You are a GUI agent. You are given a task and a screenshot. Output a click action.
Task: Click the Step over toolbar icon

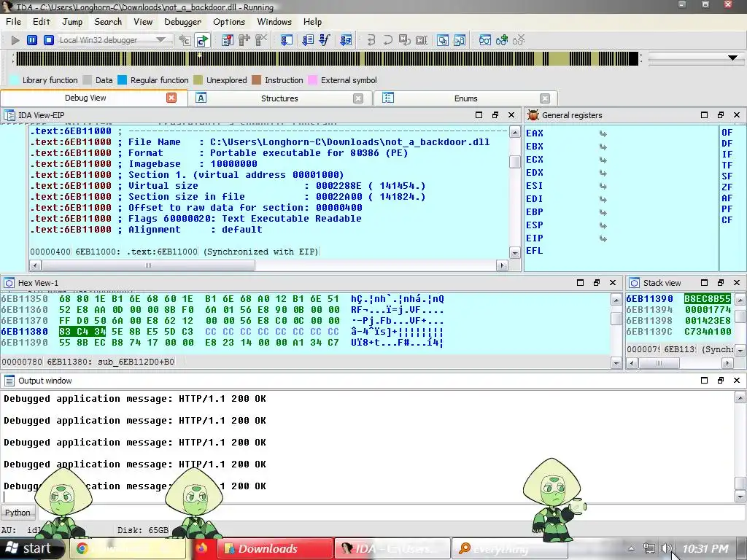coord(388,40)
